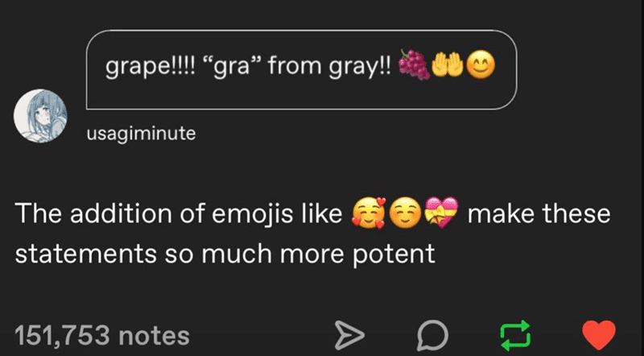Screen dimensions: 644x356
Task: Select the blushing relaxed face emoji
Action: (x=405, y=214)
